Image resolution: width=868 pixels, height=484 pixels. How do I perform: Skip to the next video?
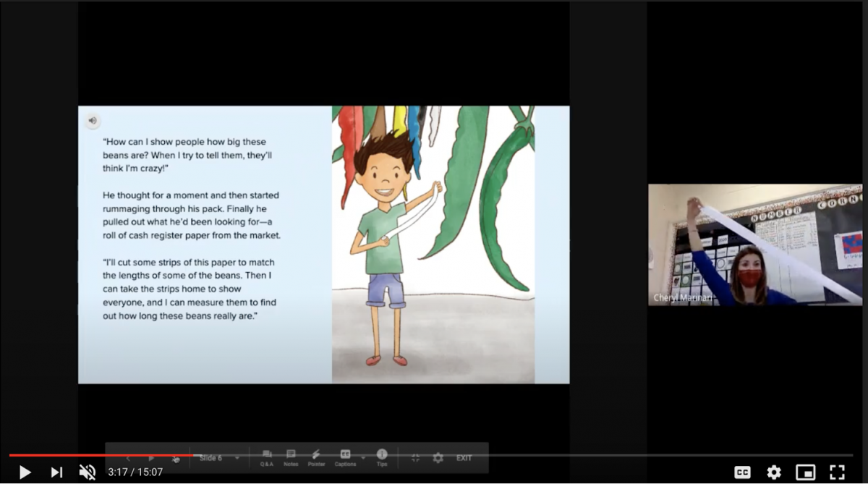click(56, 472)
